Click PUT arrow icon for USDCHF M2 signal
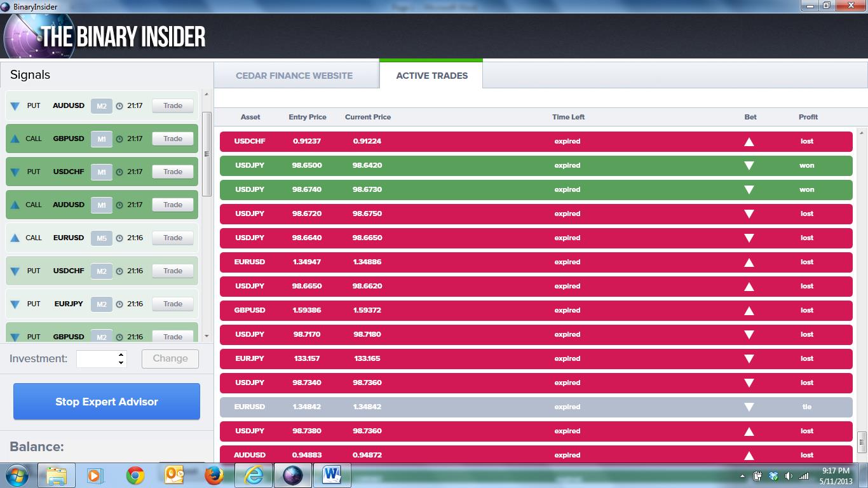Image resolution: width=868 pixels, height=488 pixels. [x=15, y=271]
